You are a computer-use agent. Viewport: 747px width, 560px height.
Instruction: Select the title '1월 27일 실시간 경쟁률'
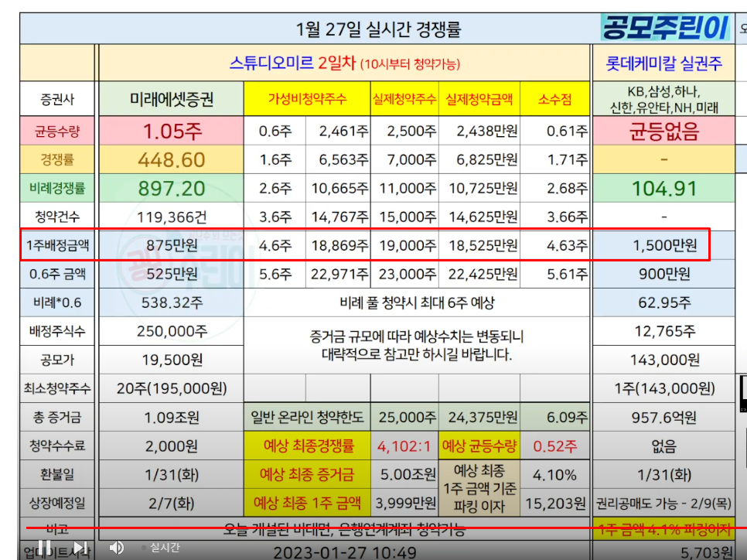(x=378, y=29)
